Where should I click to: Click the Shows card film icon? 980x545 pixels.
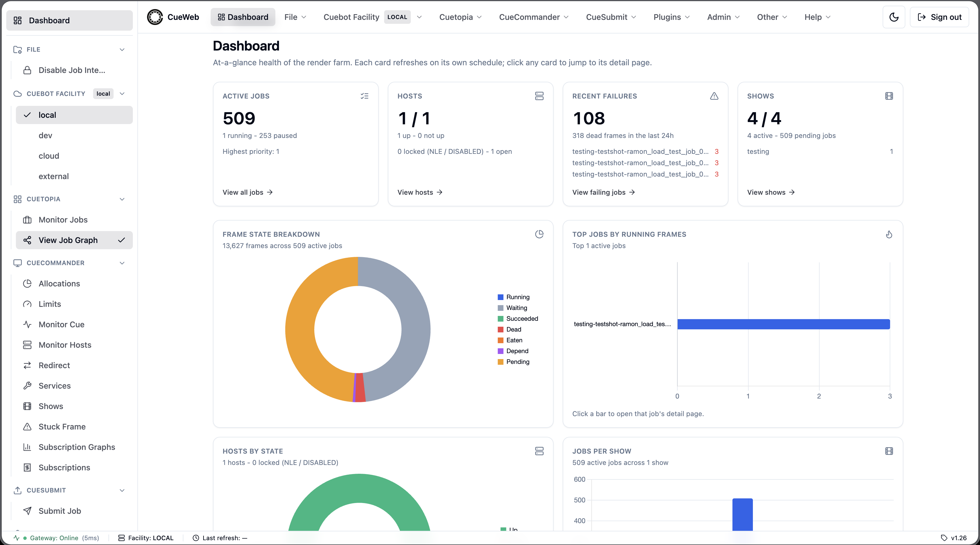click(x=889, y=96)
